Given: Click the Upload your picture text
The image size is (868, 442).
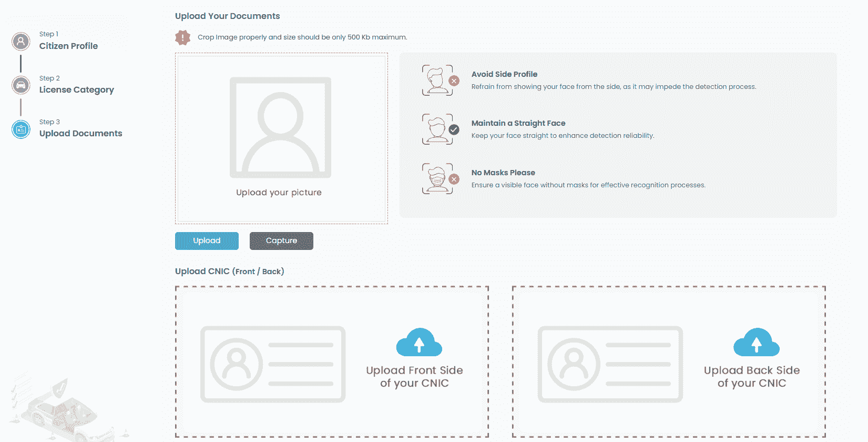Looking at the screenshot, I should (279, 193).
